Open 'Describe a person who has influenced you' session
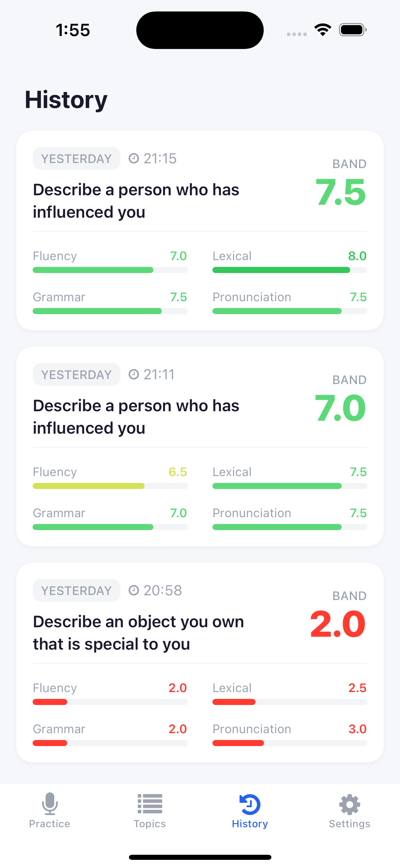The height and width of the screenshot is (868, 400). coord(136,200)
